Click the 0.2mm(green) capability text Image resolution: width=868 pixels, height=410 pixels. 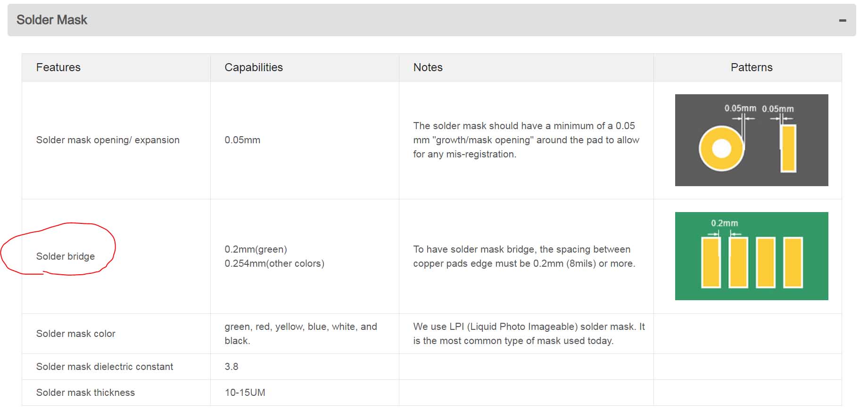[256, 249]
